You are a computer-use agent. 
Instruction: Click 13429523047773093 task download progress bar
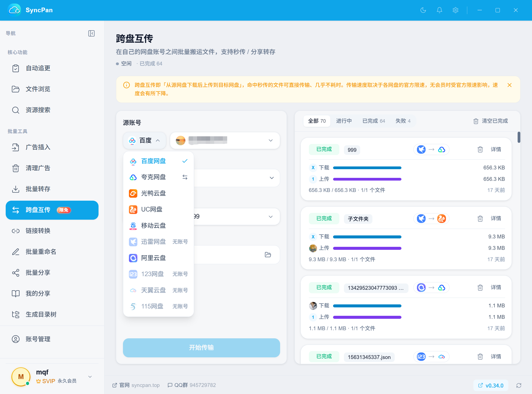367,306
